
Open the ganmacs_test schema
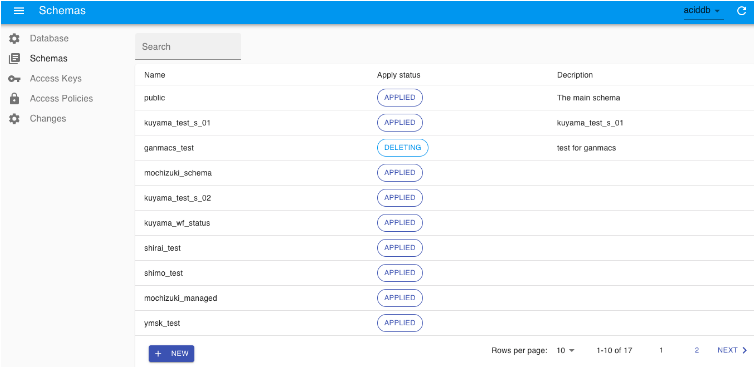tap(169, 148)
